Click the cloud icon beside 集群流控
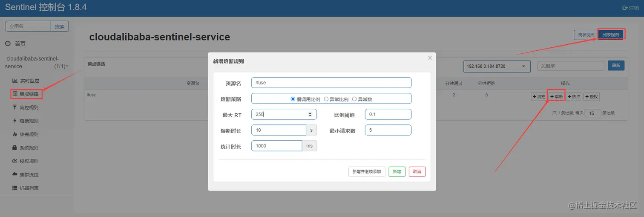This screenshot has height=217, width=644. [x=15, y=174]
